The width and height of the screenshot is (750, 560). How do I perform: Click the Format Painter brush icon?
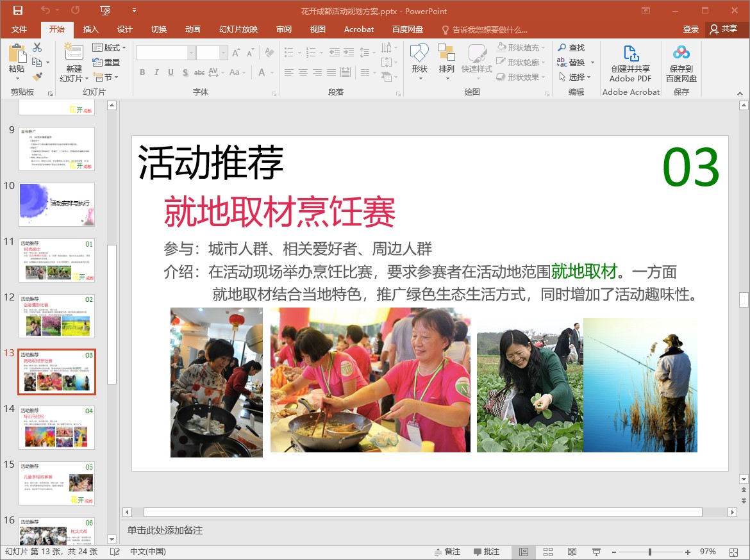tap(37, 77)
